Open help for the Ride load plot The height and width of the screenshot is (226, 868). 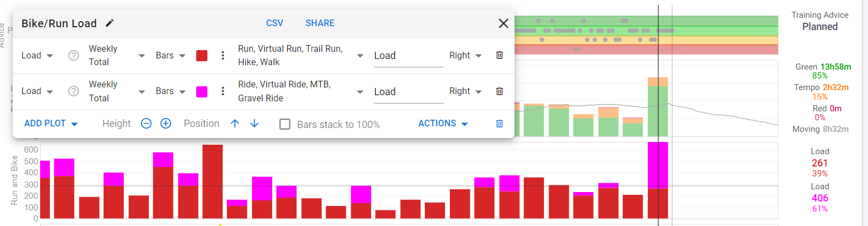73,91
